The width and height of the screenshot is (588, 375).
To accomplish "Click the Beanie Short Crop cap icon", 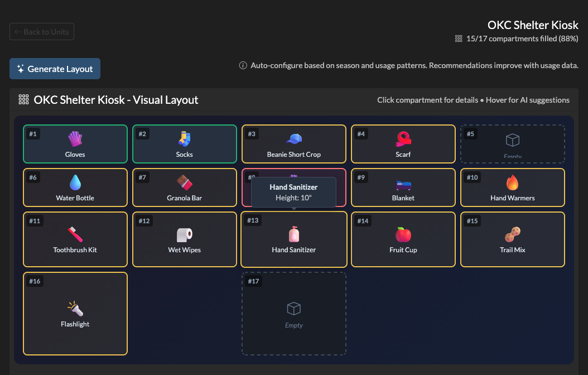I will pyautogui.click(x=294, y=139).
